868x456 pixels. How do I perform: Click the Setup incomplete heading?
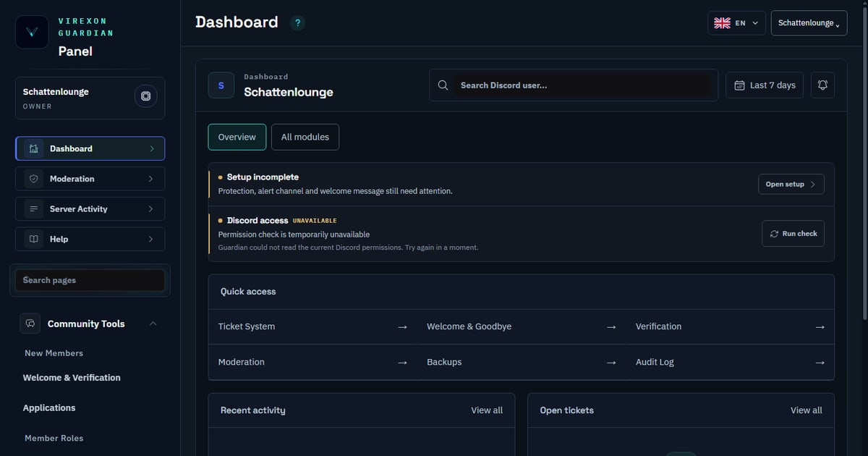[x=263, y=177]
